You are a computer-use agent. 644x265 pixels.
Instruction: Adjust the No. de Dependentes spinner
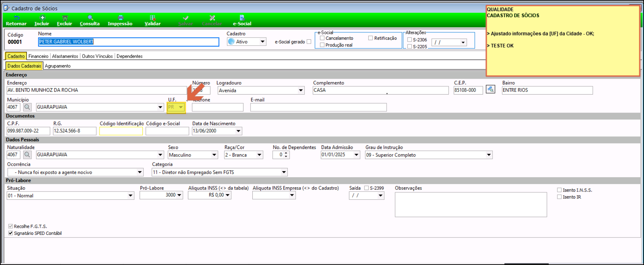pos(286,155)
